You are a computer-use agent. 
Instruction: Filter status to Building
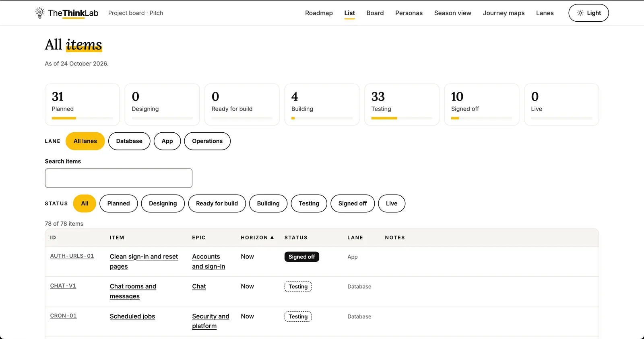(x=268, y=203)
